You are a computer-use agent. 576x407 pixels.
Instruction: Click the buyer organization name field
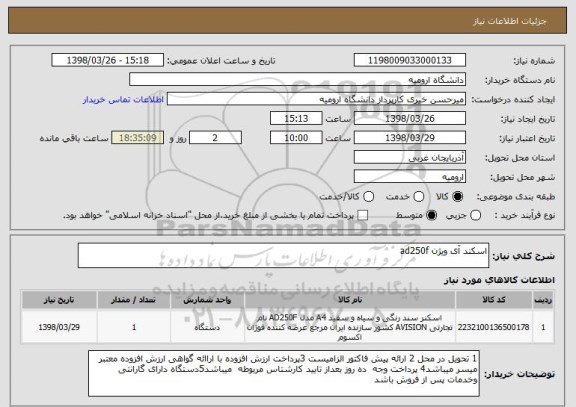[298, 80]
